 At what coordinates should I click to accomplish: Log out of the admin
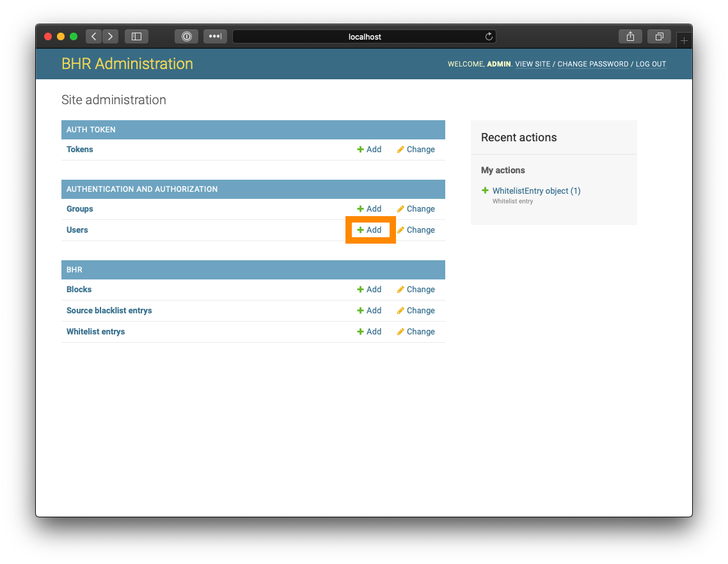pyautogui.click(x=651, y=64)
